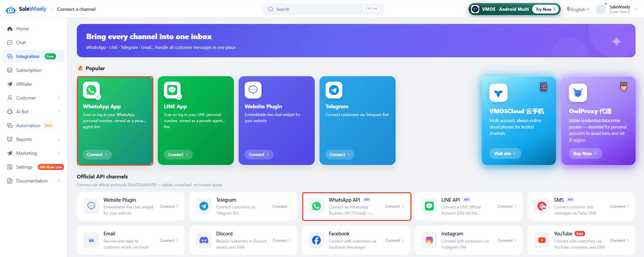Click the Discord logo icon
Screen dimensions: 644x257
point(204,240)
